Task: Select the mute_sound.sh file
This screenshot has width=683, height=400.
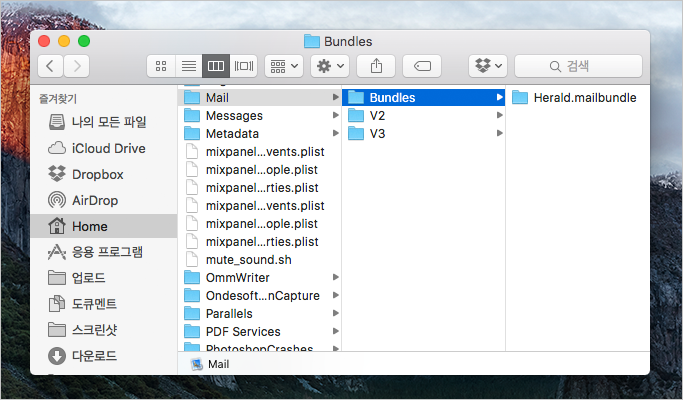Action: point(260,260)
